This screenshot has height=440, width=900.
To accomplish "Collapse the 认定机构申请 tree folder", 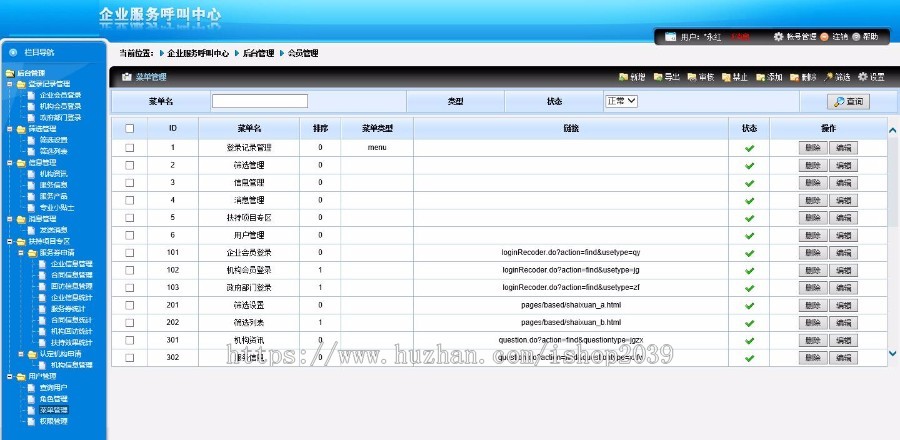I will pyautogui.click(x=21, y=354).
